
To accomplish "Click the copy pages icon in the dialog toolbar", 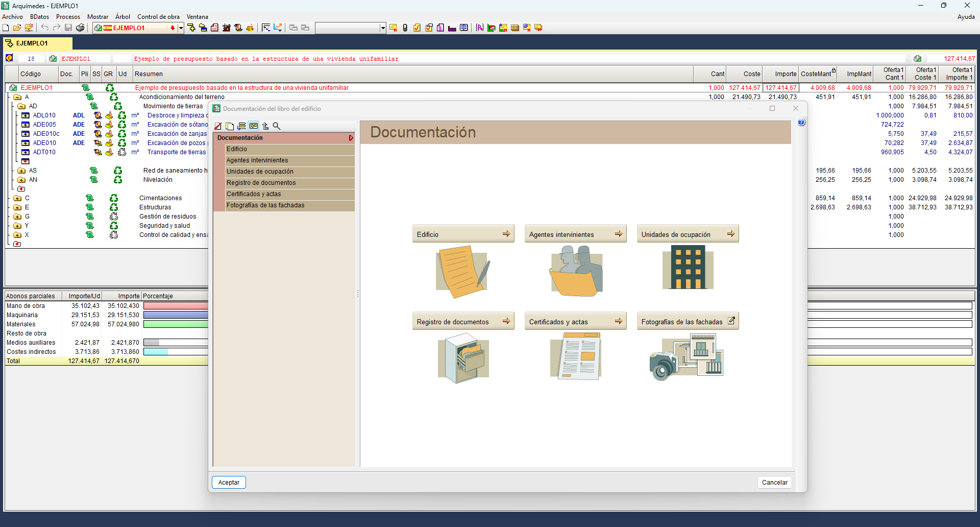I will click(230, 126).
